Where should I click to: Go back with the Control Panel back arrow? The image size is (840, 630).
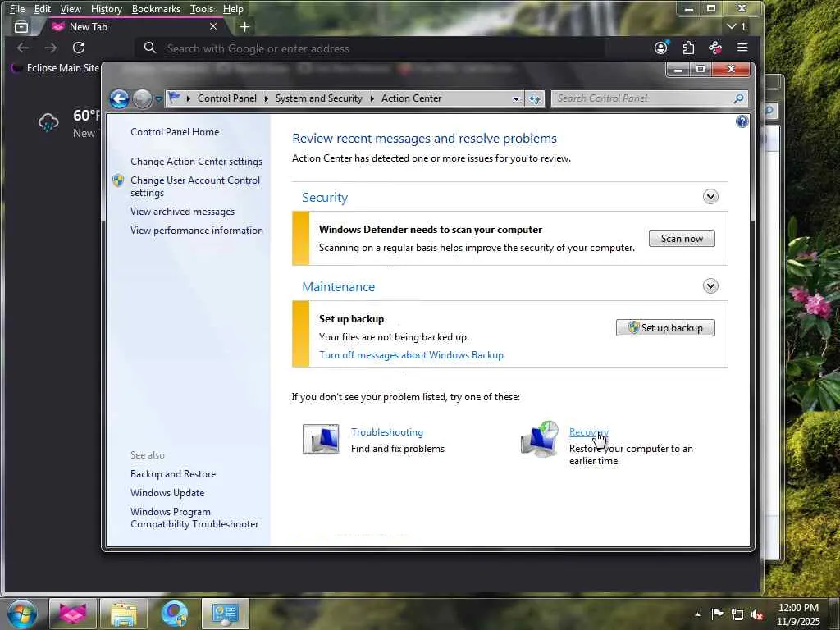click(x=119, y=98)
